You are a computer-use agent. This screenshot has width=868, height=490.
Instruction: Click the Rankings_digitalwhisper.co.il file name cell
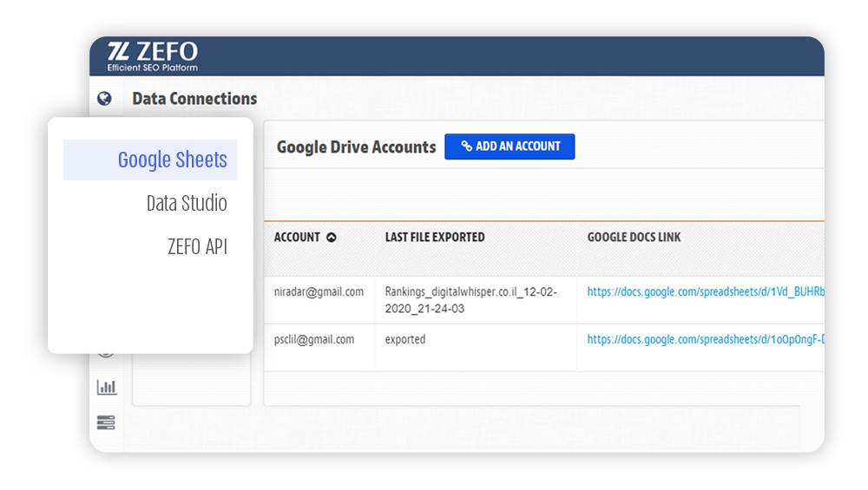tap(471, 300)
